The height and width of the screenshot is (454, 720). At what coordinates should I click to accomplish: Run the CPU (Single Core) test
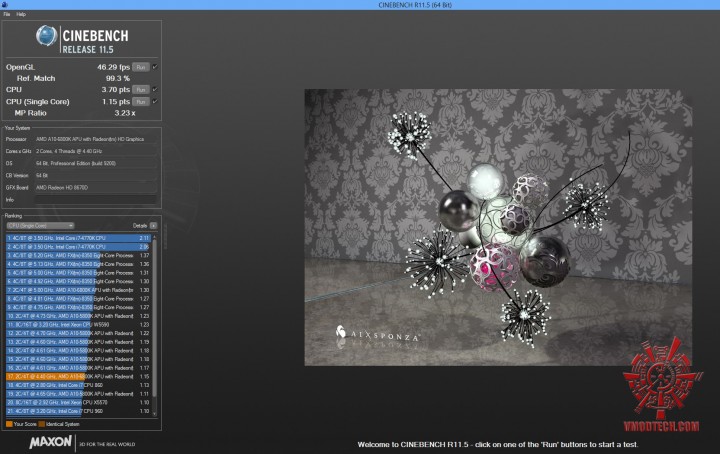140,101
